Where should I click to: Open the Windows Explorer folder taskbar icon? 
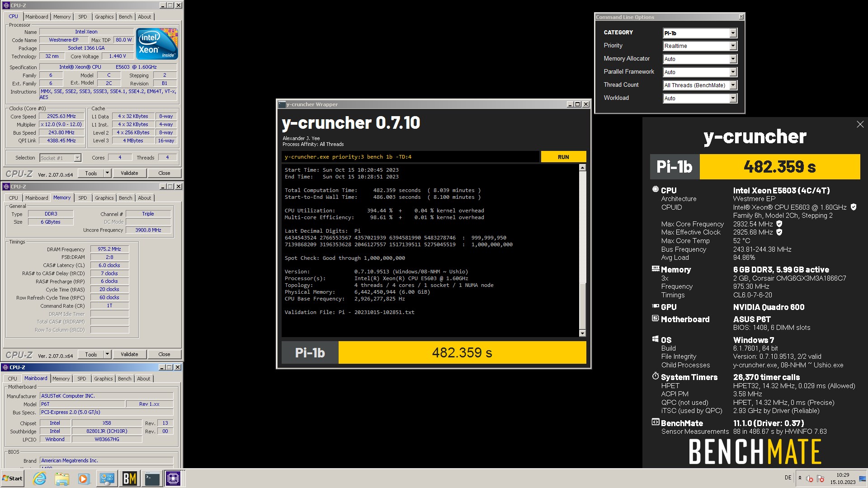[x=62, y=479]
